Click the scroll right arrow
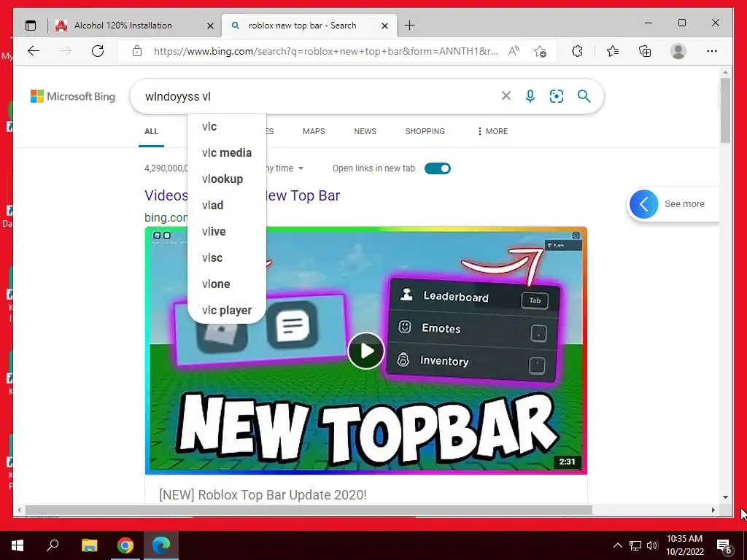 [x=713, y=510]
